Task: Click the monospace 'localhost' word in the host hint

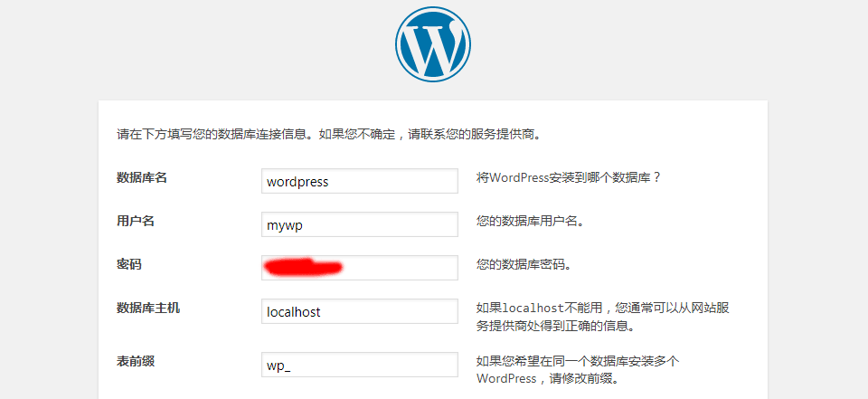Action: (x=533, y=308)
